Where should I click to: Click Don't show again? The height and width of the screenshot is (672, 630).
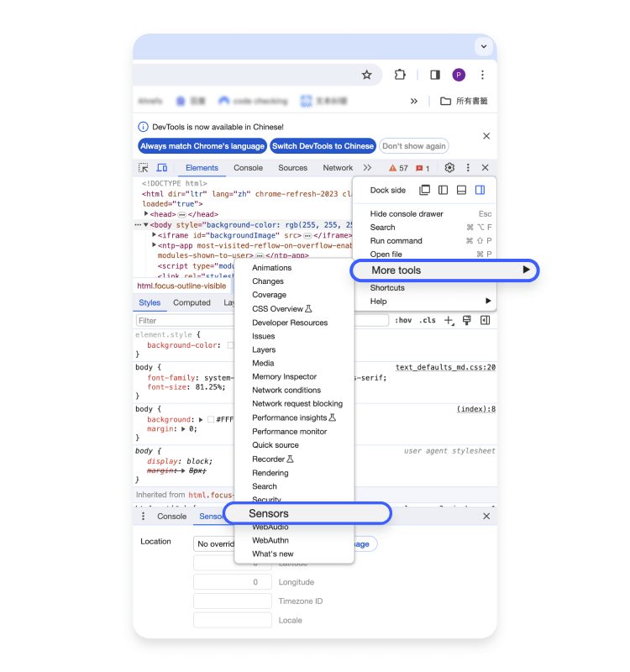[413, 146]
